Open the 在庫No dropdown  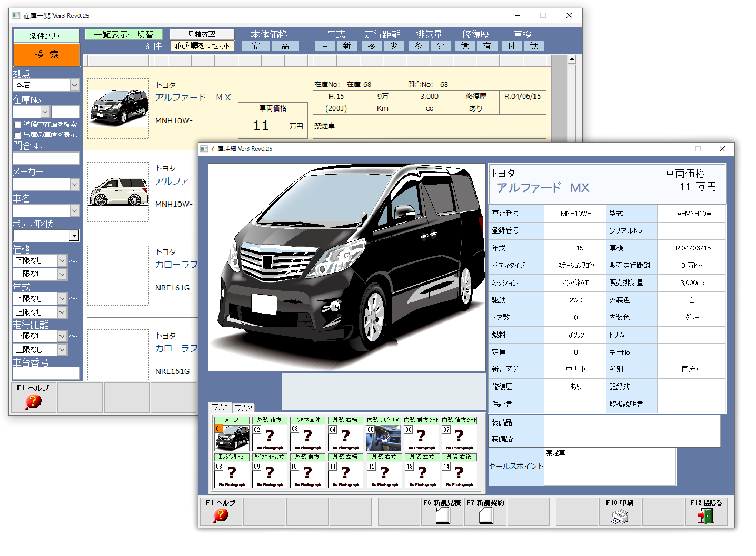point(45,112)
